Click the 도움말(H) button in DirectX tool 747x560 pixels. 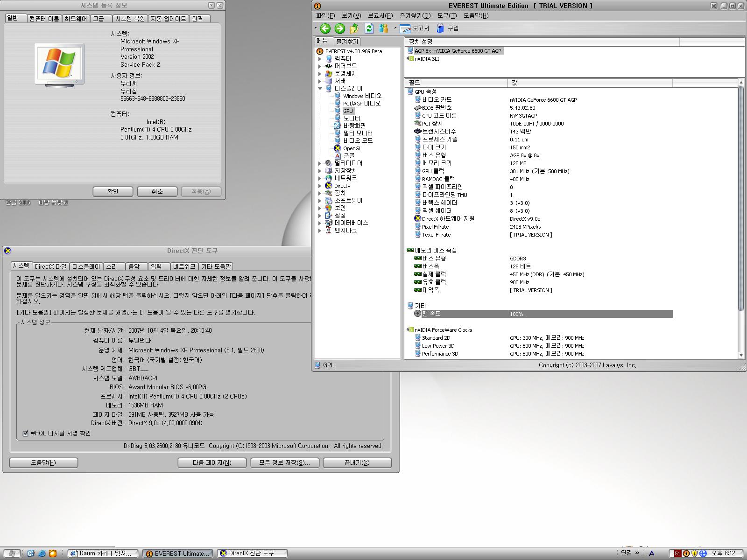tap(43, 462)
